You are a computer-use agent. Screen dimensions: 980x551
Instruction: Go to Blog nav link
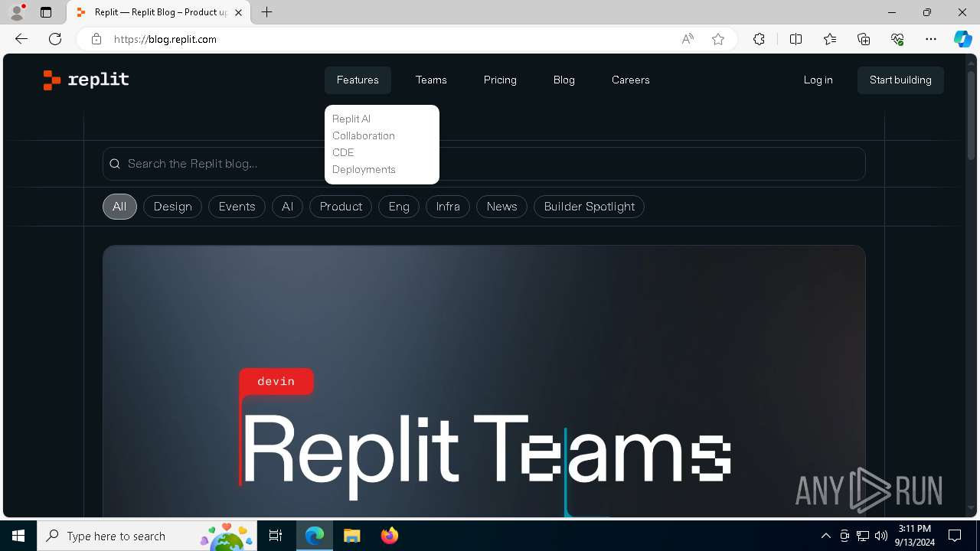[x=564, y=80]
